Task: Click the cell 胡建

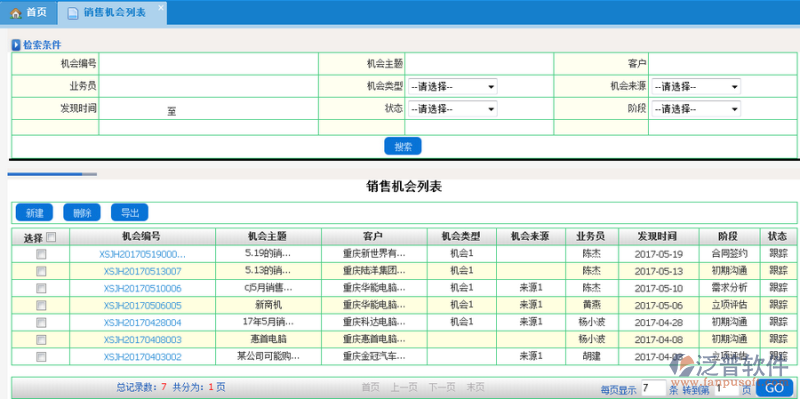Action: pos(592,356)
